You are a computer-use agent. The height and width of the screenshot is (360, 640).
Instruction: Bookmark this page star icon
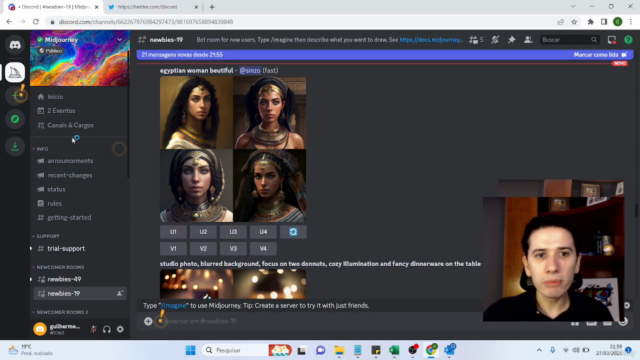point(574,22)
